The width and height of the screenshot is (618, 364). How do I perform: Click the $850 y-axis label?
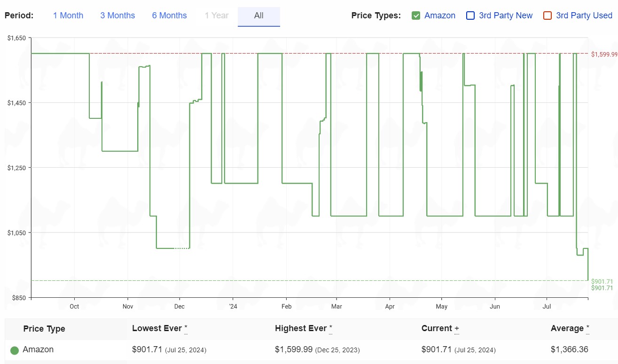coord(18,298)
